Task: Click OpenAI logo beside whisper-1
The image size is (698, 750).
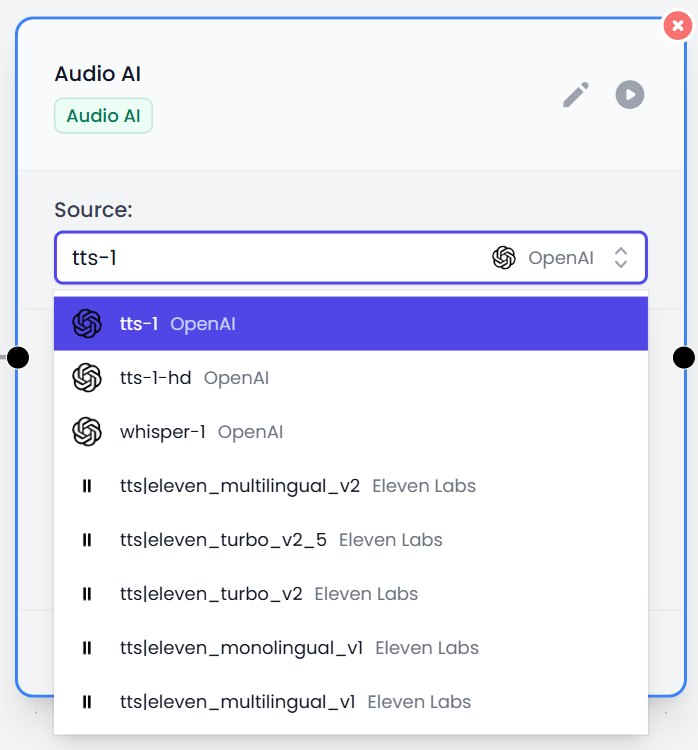Action: (87, 432)
